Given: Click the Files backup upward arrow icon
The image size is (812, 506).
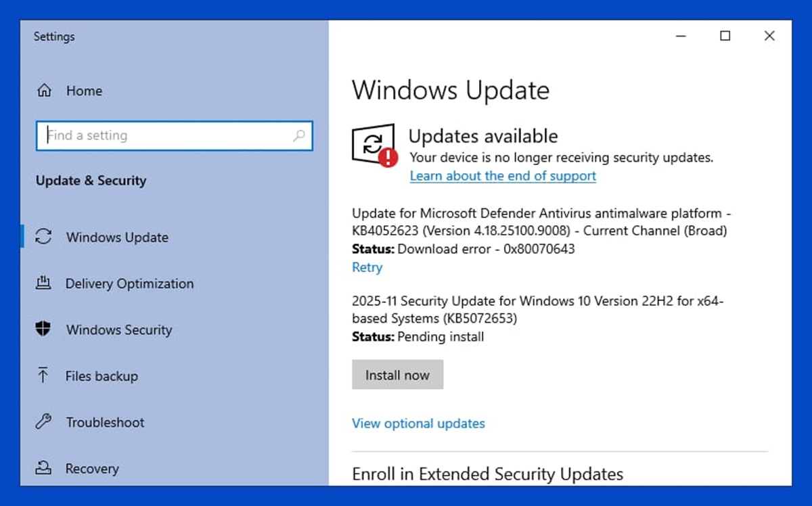Looking at the screenshot, I should click(x=44, y=376).
